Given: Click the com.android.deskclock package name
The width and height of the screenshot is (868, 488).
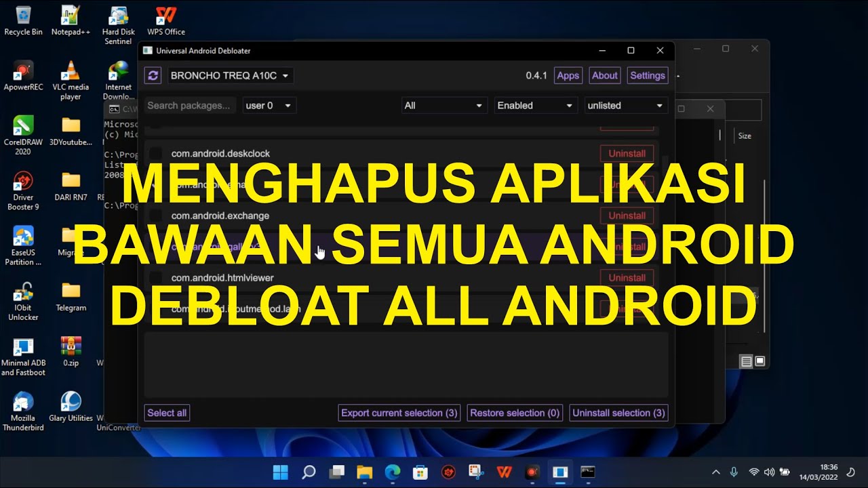Looking at the screenshot, I should pyautogui.click(x=220, y=154).
